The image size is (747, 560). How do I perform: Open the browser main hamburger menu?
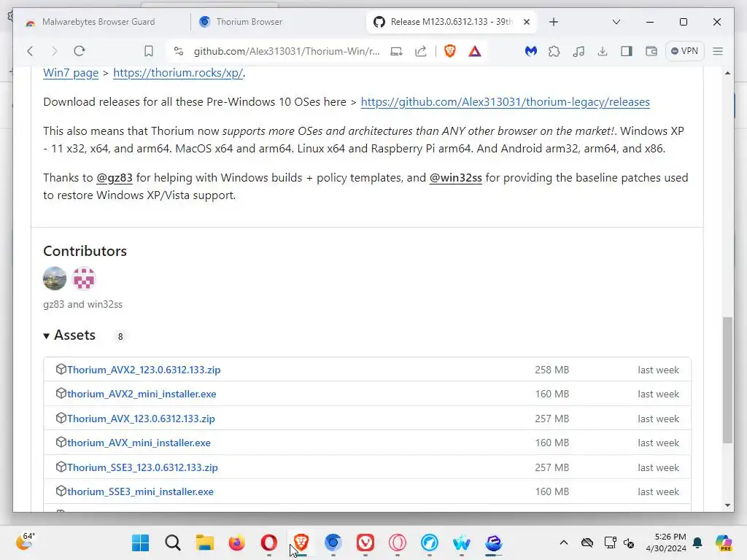point(718,51)
